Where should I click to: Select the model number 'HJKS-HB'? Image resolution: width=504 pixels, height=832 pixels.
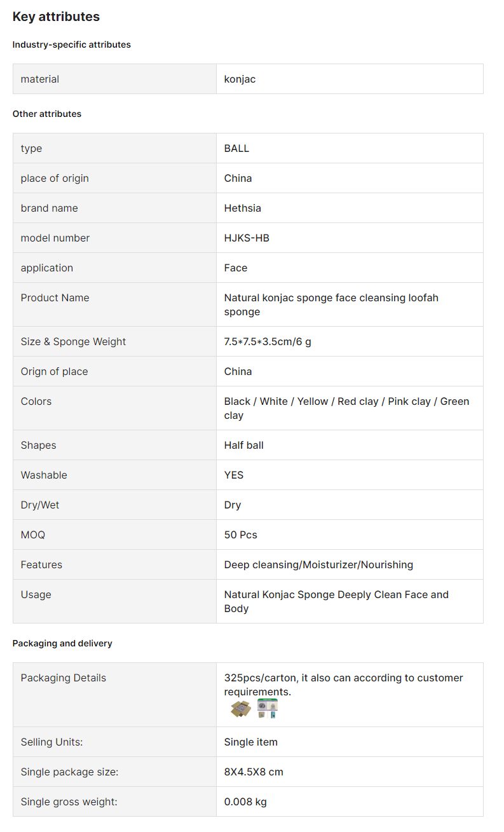[247, 238]
